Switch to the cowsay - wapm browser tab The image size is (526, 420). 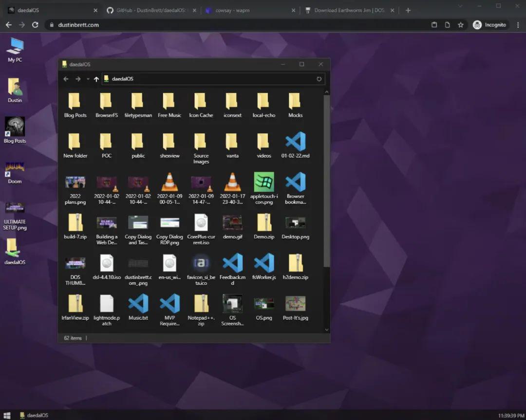pyautogui.click(x=250, y=10)
